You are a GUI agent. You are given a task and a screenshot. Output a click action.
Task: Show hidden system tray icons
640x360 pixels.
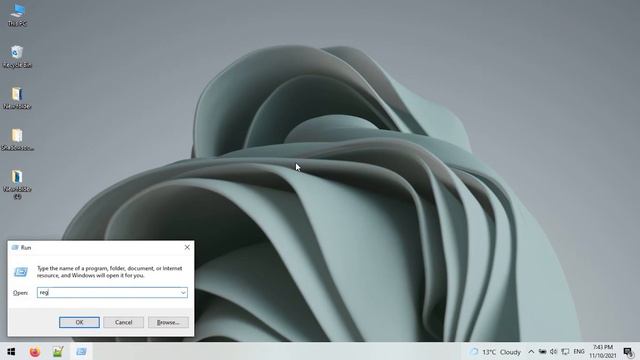(x=531, y=351)
